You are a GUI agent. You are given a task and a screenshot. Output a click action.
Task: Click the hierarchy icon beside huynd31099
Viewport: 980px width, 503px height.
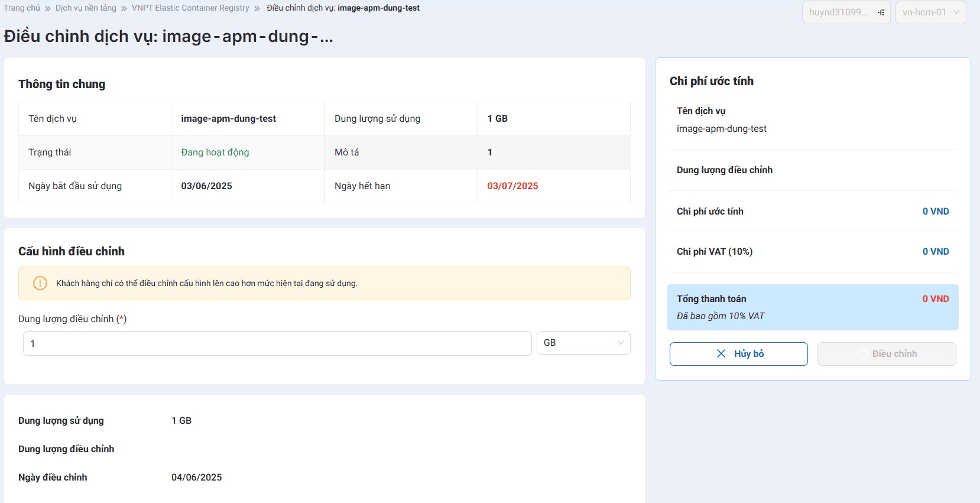click(881, 12)
